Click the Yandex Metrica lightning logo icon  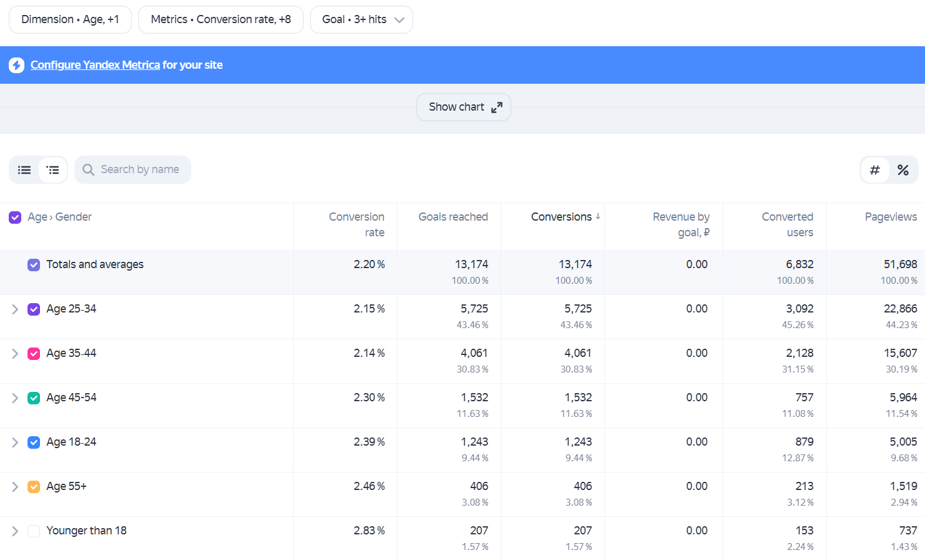[x=17, y=65]
